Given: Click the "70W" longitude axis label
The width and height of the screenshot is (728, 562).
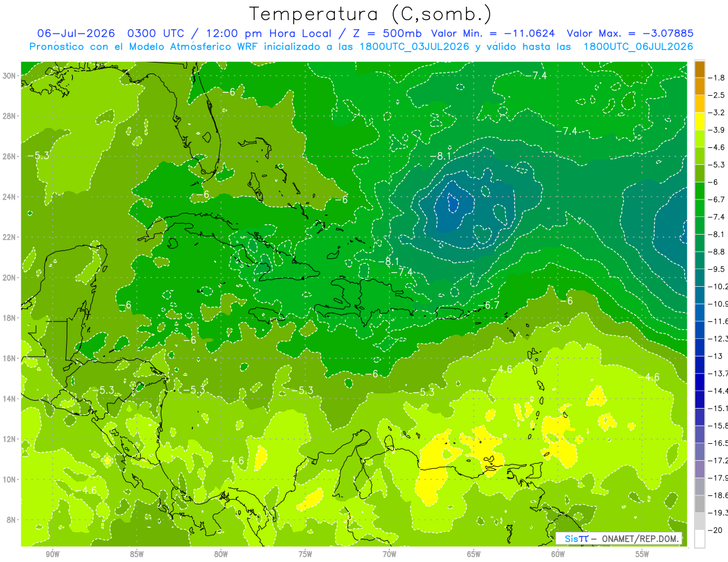Looking at the screenshot, I should 389,554.
